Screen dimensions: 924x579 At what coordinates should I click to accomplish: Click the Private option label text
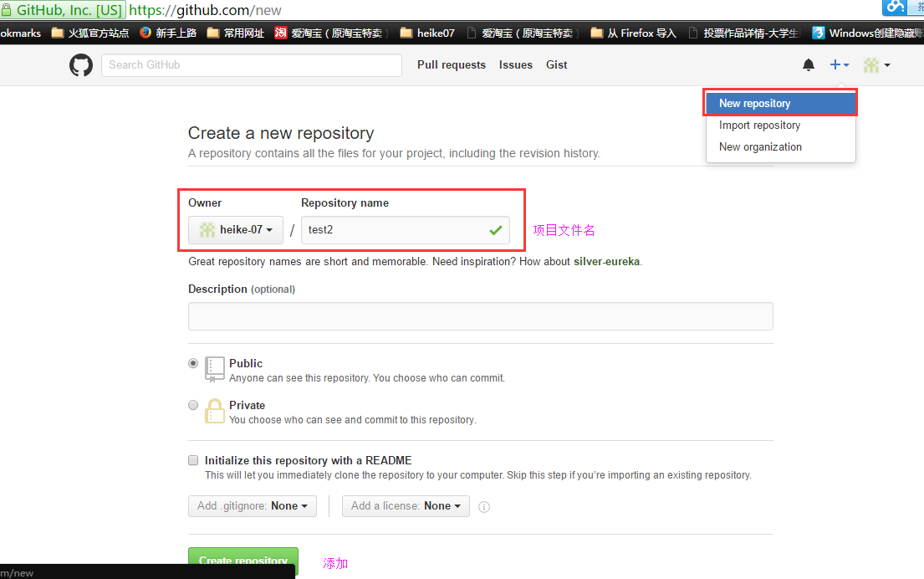pos(247,405)
